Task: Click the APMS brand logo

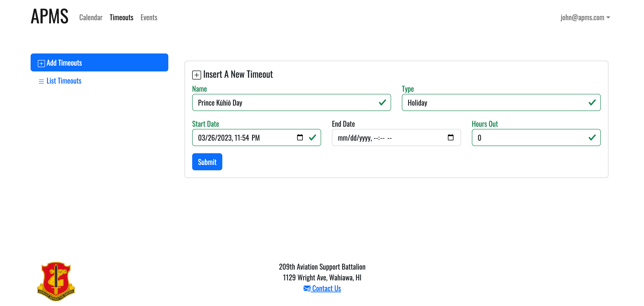Action: click(50, 16)
